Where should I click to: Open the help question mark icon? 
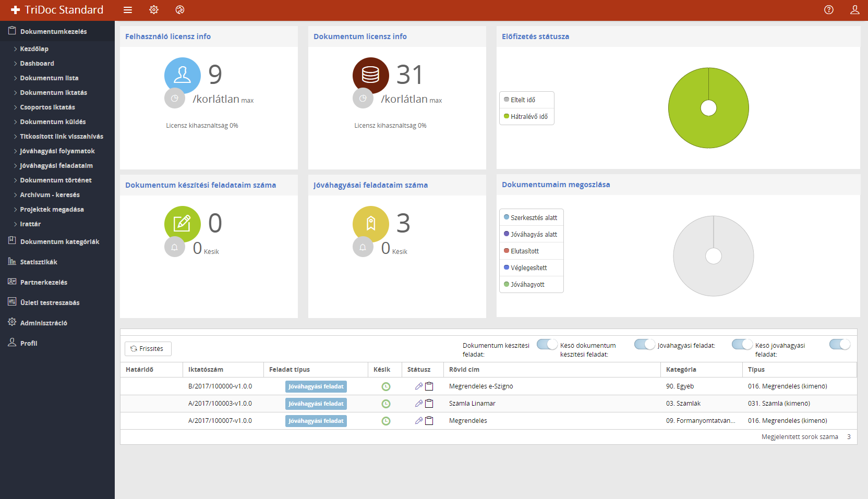coord(829,10)
